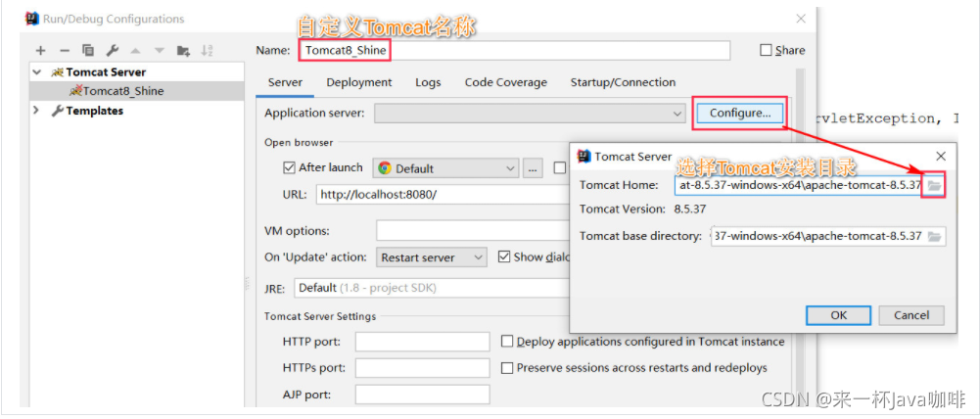Copy the configuration using the duplicate icon

click(x=88, y=51)
